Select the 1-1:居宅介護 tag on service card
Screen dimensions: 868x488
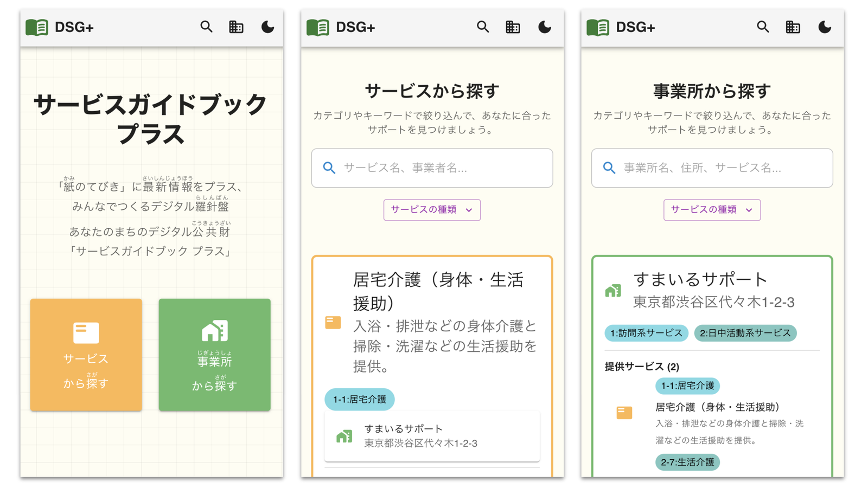(359, 400)
